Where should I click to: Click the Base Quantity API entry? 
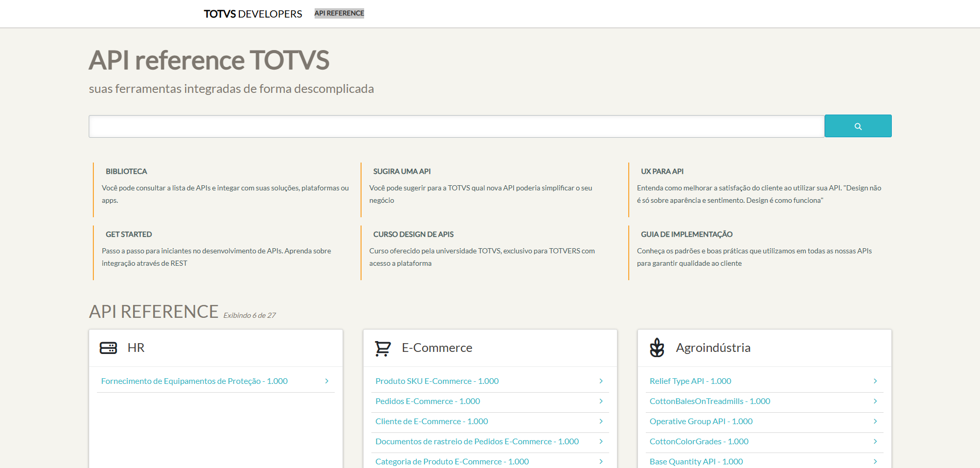tap(696, 461)
